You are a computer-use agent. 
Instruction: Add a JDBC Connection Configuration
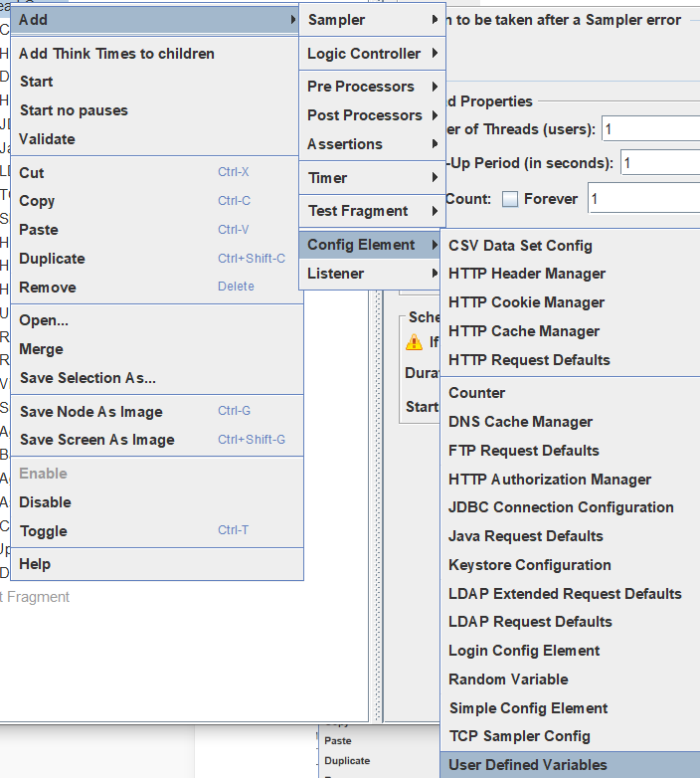[570, 507]
